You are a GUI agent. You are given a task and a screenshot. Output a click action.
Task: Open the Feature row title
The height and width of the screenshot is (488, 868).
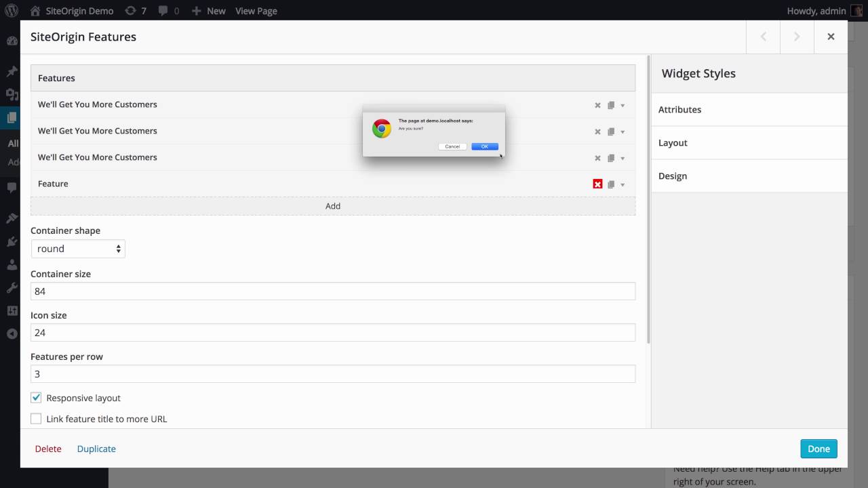click(x=53, y=184)
